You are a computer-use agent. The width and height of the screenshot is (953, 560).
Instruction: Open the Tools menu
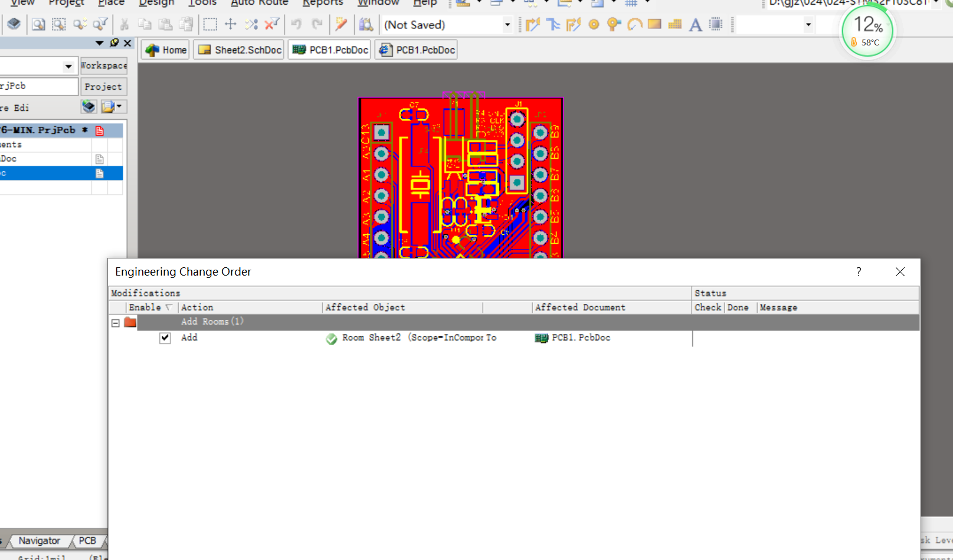[x=202, y=3]
